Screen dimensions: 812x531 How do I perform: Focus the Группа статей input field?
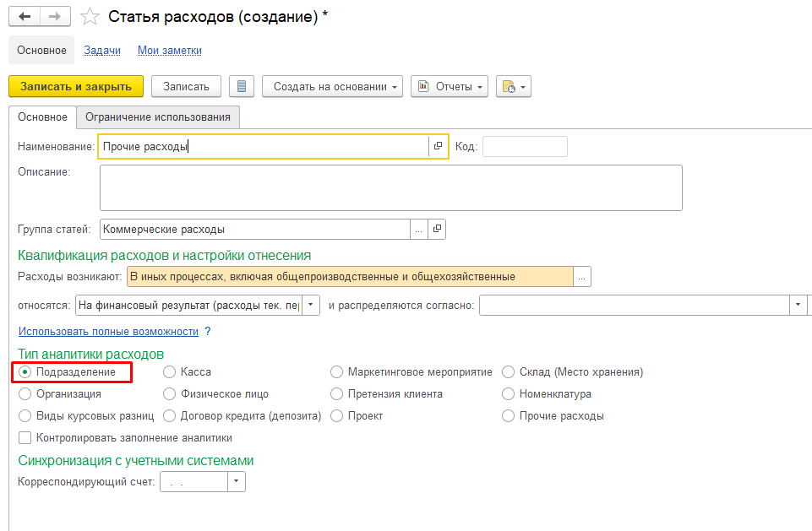pyautogui.click(x=255, y=229)
